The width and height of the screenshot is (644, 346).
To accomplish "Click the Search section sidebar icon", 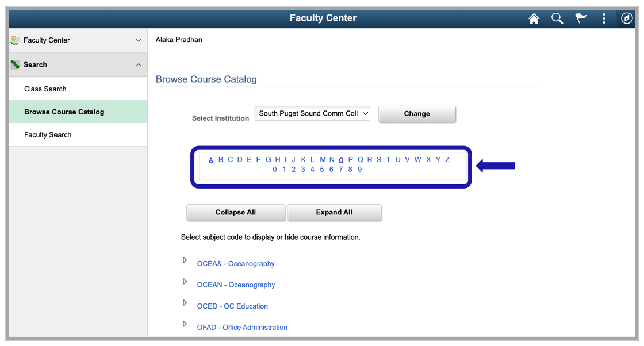I will coord(16,65).
